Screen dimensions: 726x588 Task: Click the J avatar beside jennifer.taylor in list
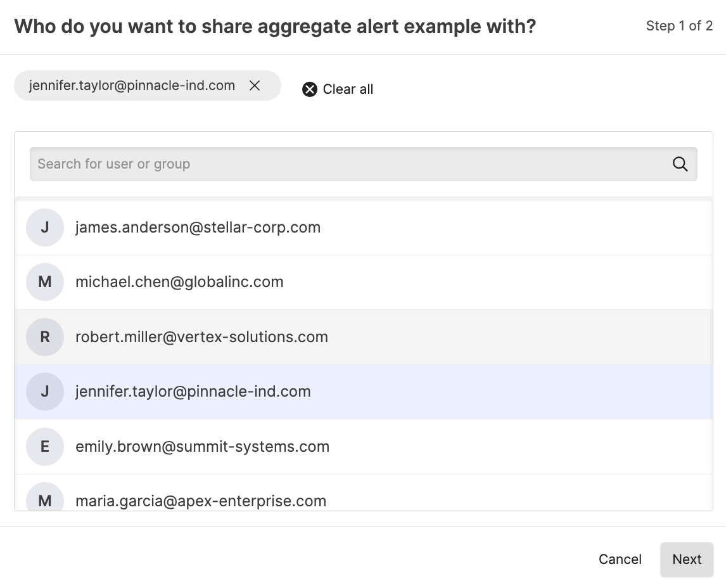tap(45, 392)
